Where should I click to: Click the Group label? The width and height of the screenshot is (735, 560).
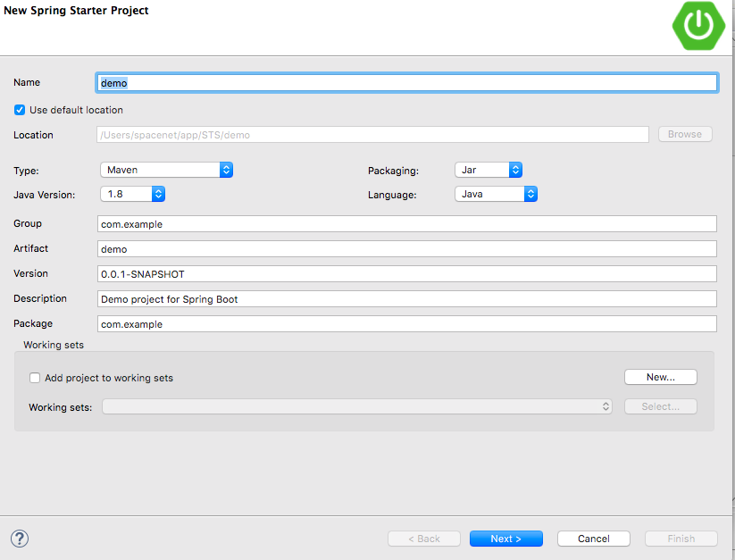pyautogui.click(x=28, y=223)
